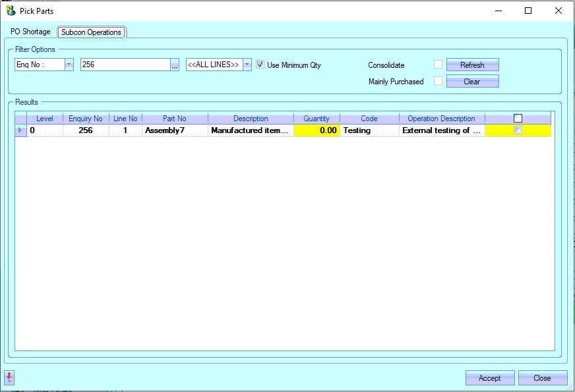
Task: Open the Enq No filter type dropdown
Action: click(69, 65)
